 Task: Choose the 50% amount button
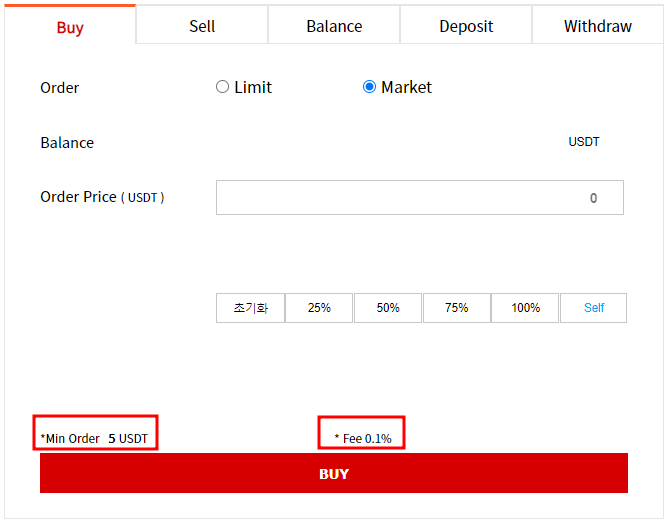coord(388,308)
